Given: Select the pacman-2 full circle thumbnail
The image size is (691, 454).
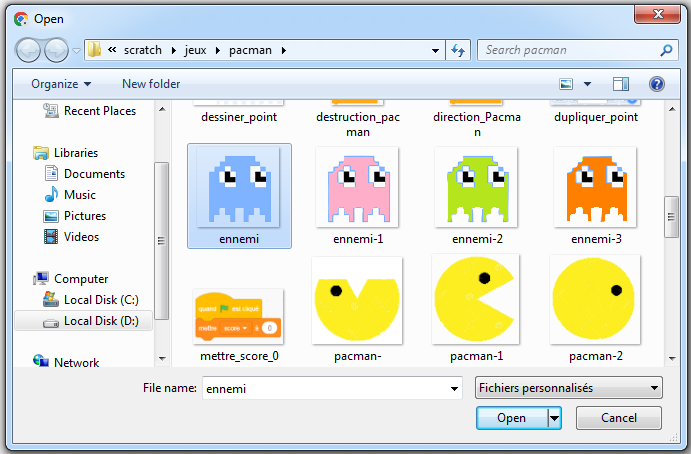Looking at the screenshot, I should 595,300.
